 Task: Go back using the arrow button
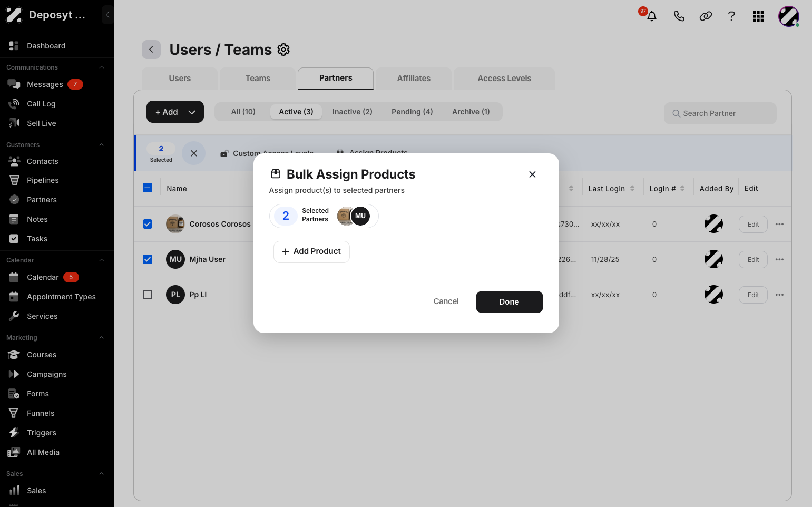(151, 50)
